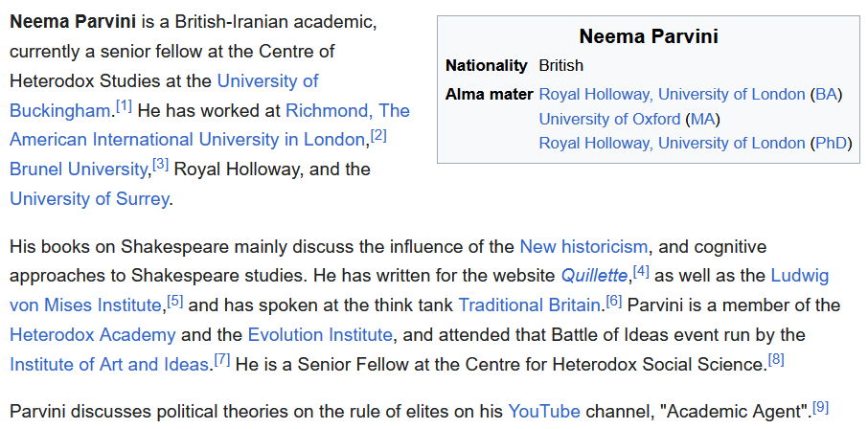Click footnote reference number 9
The width and height of the screenshot is (868, 429).
(x=821, y=406)
